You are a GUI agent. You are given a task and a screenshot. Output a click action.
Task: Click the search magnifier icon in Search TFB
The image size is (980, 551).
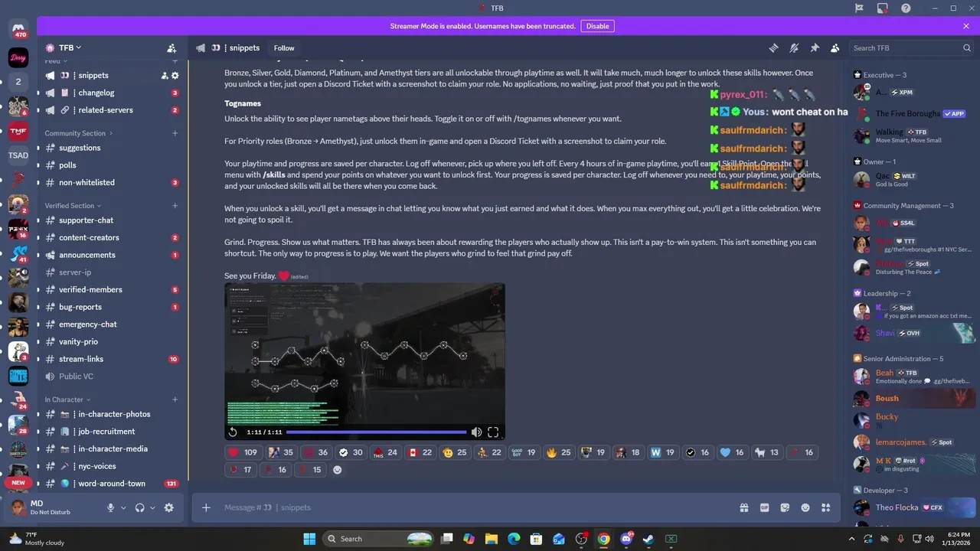966,47
